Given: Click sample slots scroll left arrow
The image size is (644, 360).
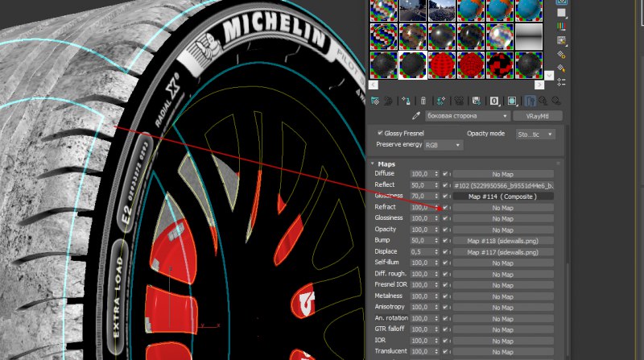Looking at the screenshot, I should tap(373, 85).
